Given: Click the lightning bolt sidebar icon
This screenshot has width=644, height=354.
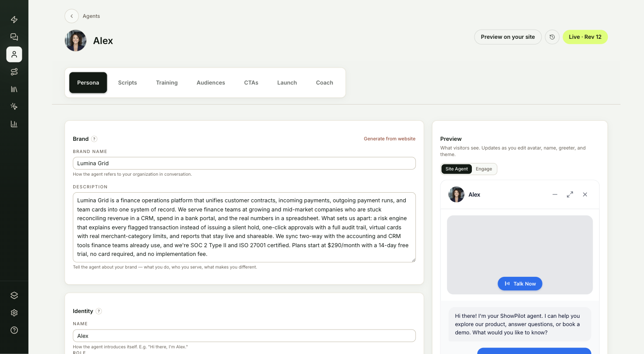Looking at the screenshot, I should (x=14, y=20).
